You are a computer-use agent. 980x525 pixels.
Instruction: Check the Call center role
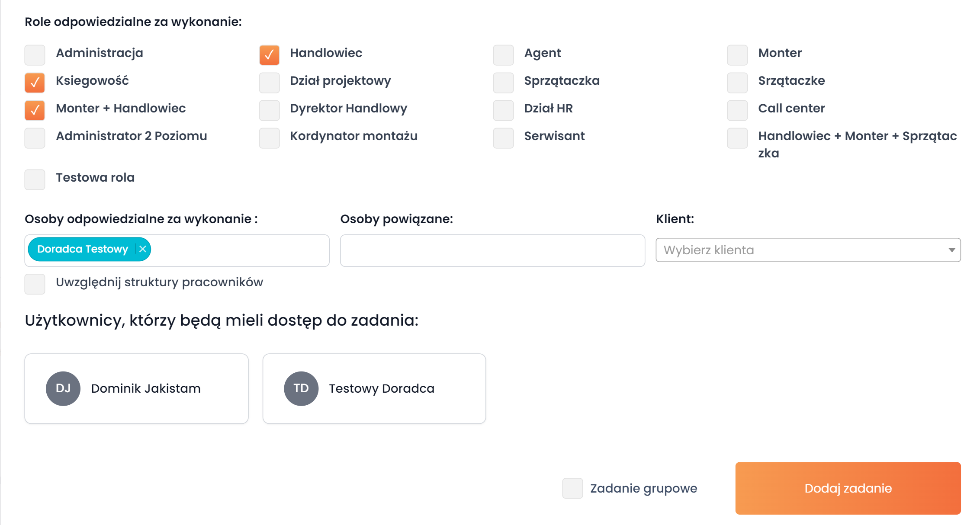pyautogui.click(x=737, y=110)
